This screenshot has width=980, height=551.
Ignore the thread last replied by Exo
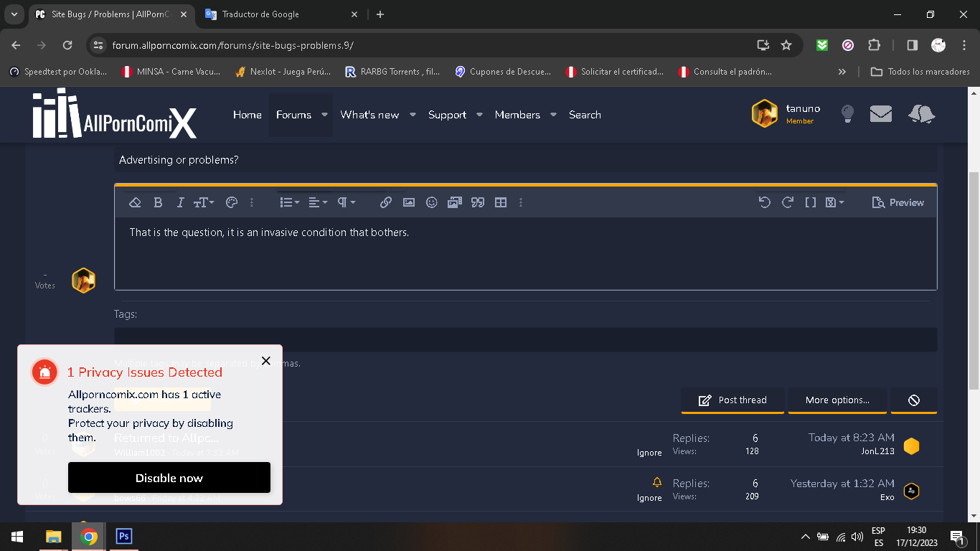click(649, 498)
